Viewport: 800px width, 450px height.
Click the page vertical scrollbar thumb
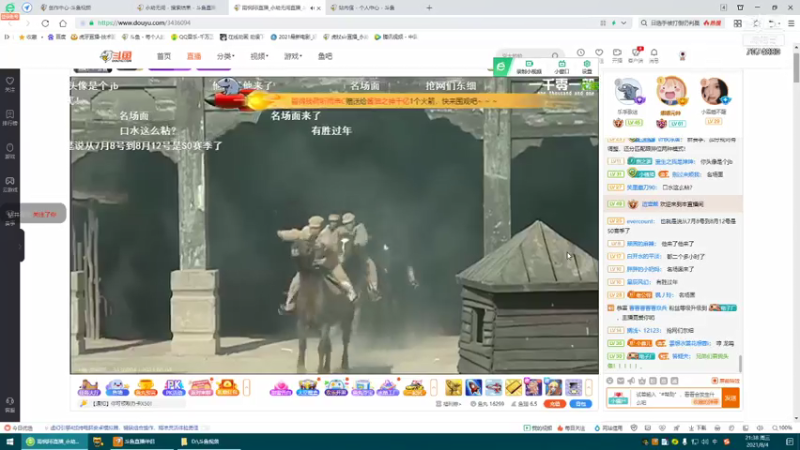tap(796, 66)
